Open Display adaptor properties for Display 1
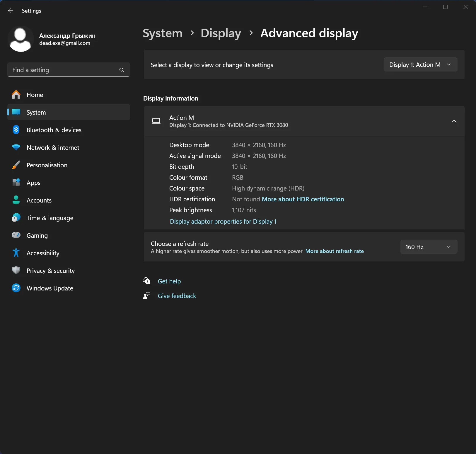 [223, 222]
